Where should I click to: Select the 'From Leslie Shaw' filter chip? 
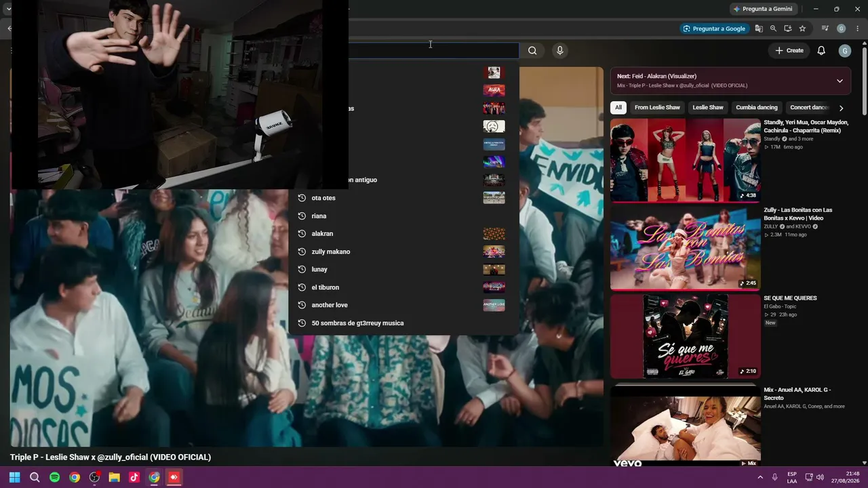click(657, 107)
